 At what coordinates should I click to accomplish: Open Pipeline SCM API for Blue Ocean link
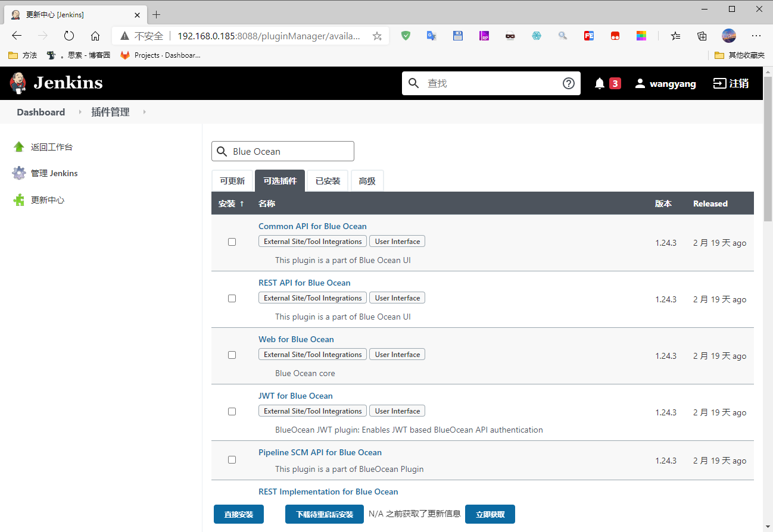[320, 452]
